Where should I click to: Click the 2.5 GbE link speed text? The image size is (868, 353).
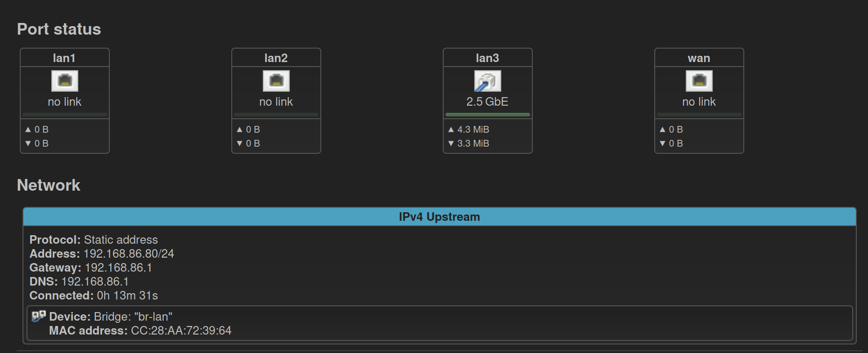tap(487, 102)
